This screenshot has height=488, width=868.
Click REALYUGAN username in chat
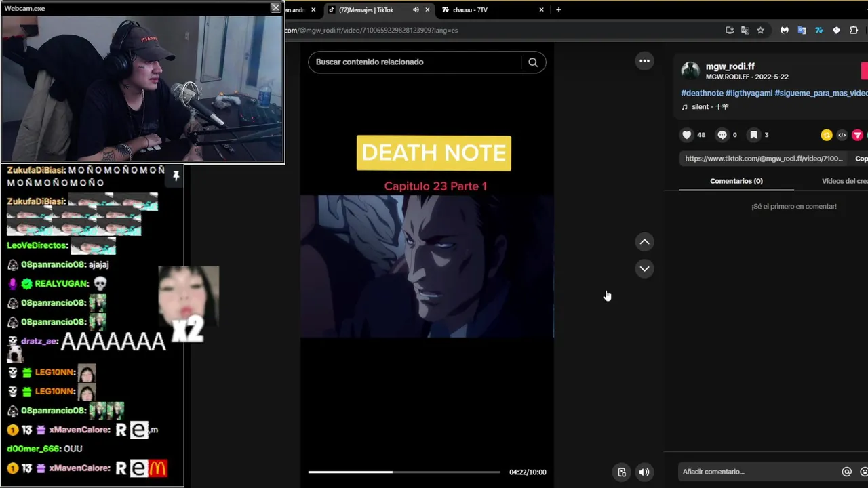point(62,283)
